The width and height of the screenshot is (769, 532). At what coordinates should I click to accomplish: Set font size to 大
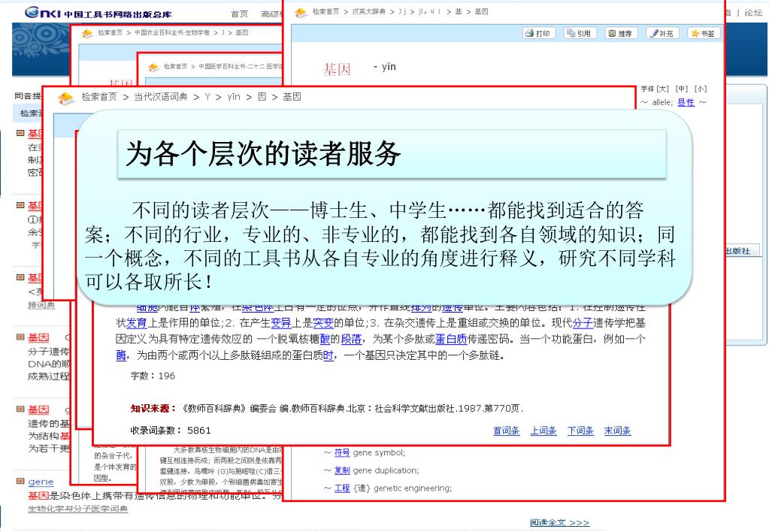(x=662, y=89)
